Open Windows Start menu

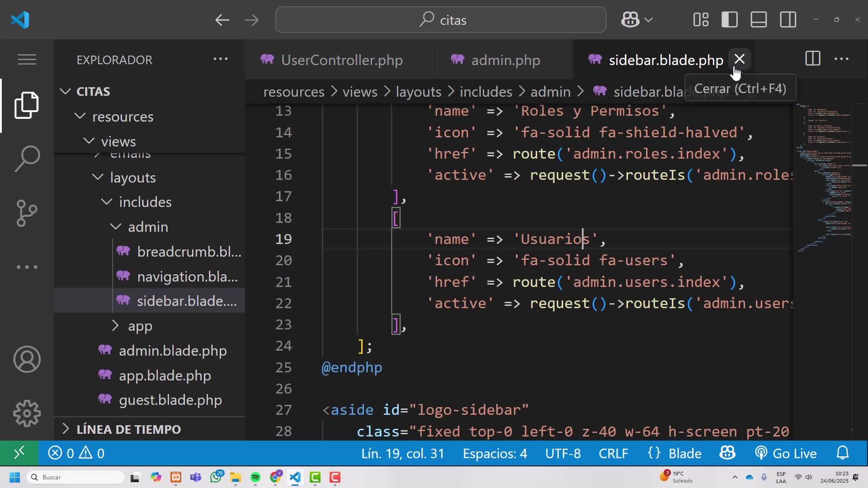pyautogui.click(x=14, y=477)
